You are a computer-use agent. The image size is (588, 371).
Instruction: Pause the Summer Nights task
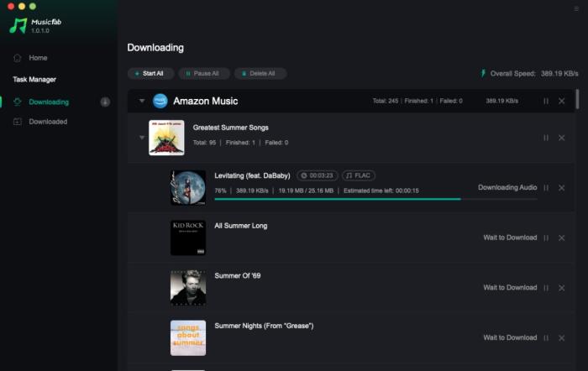point(546,338)
